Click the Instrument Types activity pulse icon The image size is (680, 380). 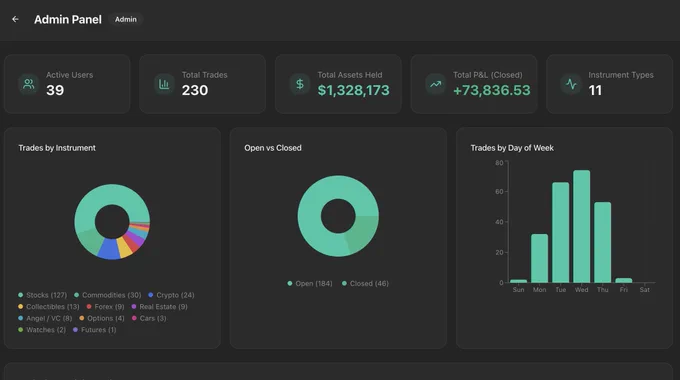[x=571, y=84]
